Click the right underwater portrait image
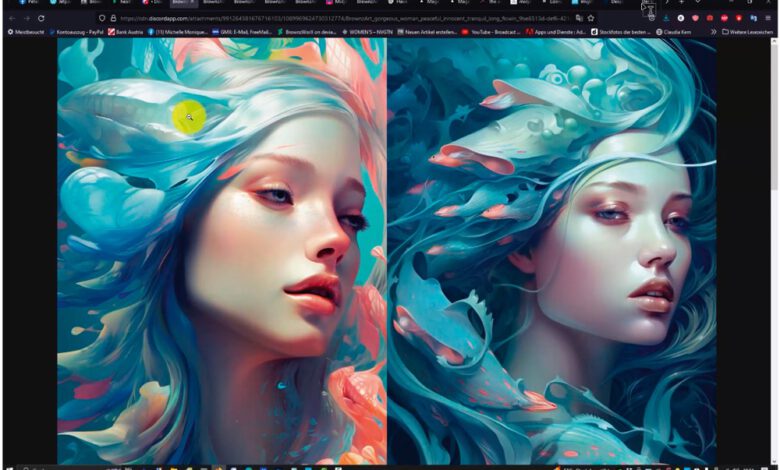Image resolution: width=780 pixels, height=470 pixels. tap(552, 251)
